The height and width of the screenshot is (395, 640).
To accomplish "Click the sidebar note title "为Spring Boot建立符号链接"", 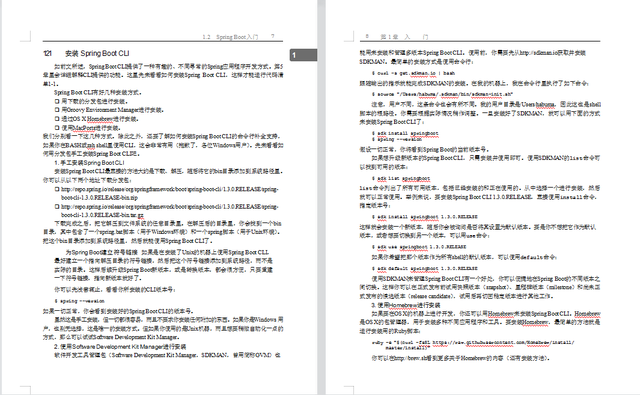I will [x=101, y=252].
